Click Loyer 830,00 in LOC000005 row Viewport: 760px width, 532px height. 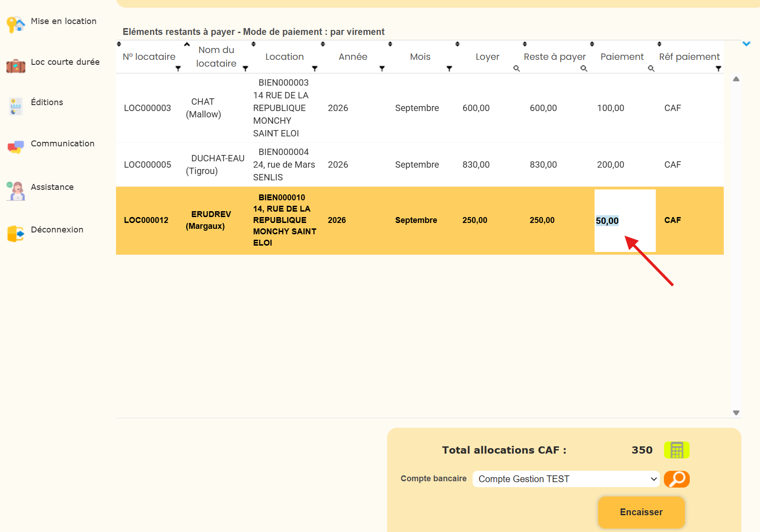tap(476, 164)
